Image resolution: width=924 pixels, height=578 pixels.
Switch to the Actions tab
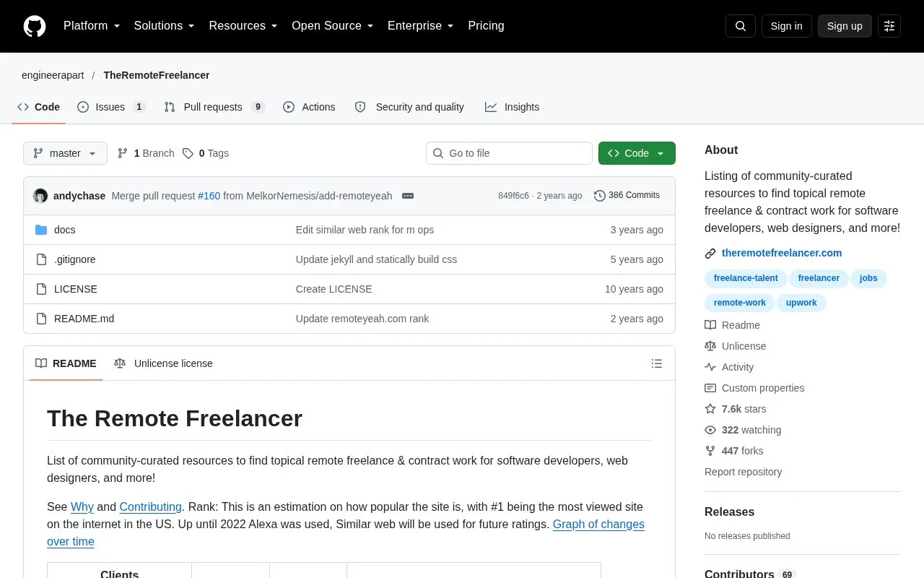309,107
